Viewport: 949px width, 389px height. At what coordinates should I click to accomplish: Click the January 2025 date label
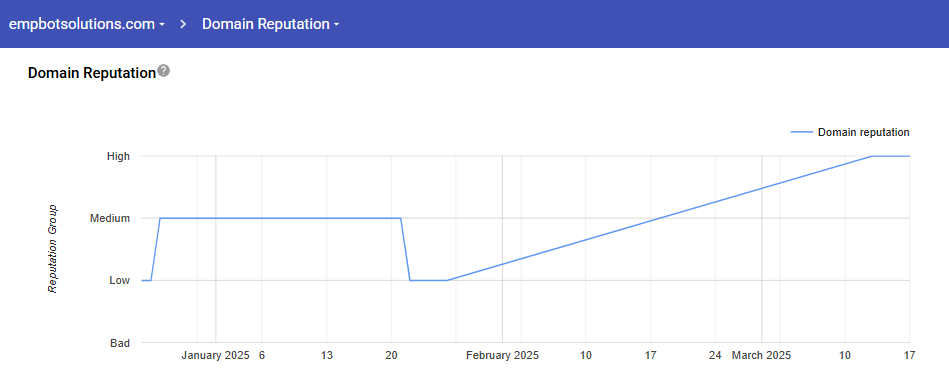tap(215, 356)
